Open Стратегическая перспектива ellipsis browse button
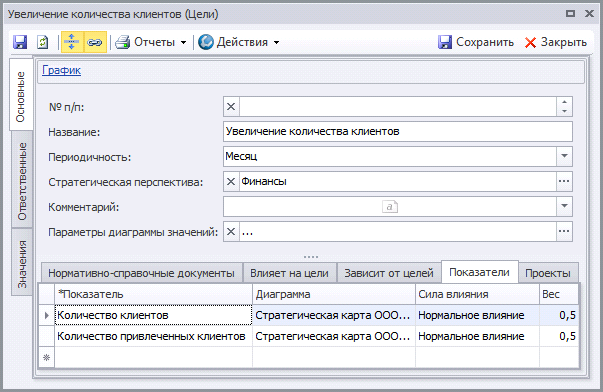 (x=564, y=182)
